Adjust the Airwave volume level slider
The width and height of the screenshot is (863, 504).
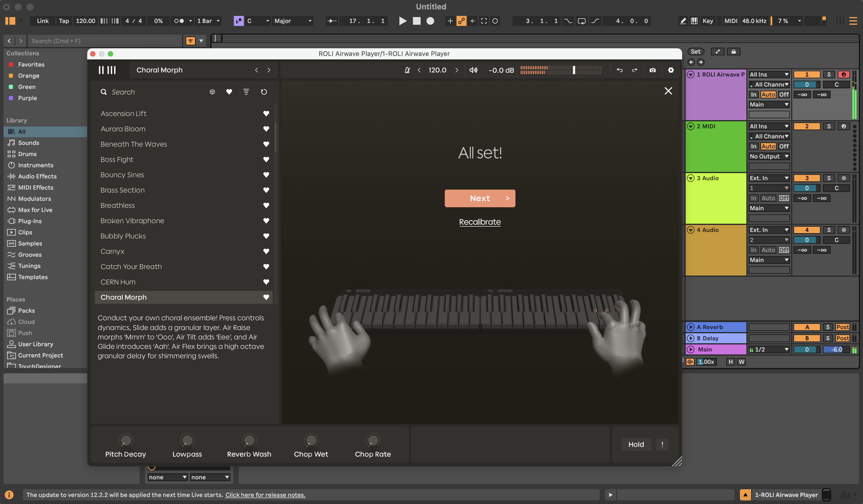point(574,70)
